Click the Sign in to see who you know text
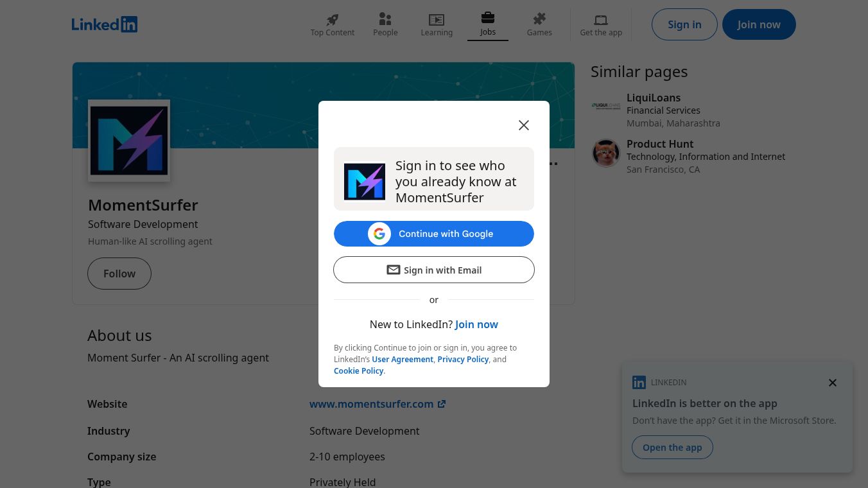This screenshot has width=868, height=488. point(456,182)
